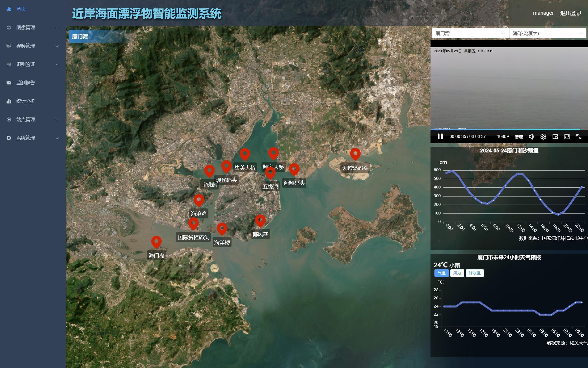Enable picture-in-picture mode in player

[x=555, y=137]
